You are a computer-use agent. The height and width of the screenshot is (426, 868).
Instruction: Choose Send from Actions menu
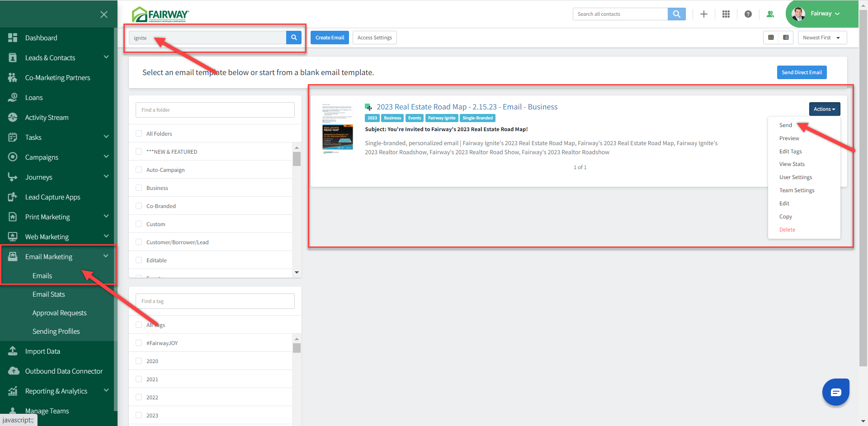pyautogui.click(x=786, y=125)
